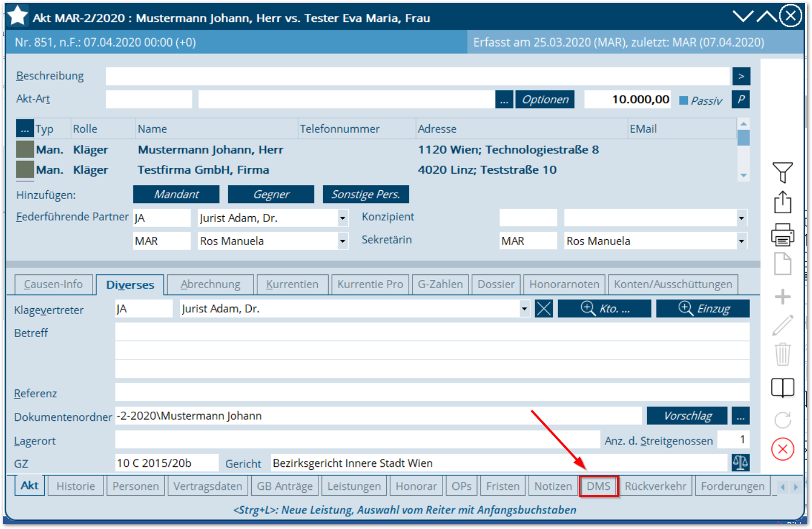Click the printer icon
The image size is (812, 529).
(x=782, y=235)
